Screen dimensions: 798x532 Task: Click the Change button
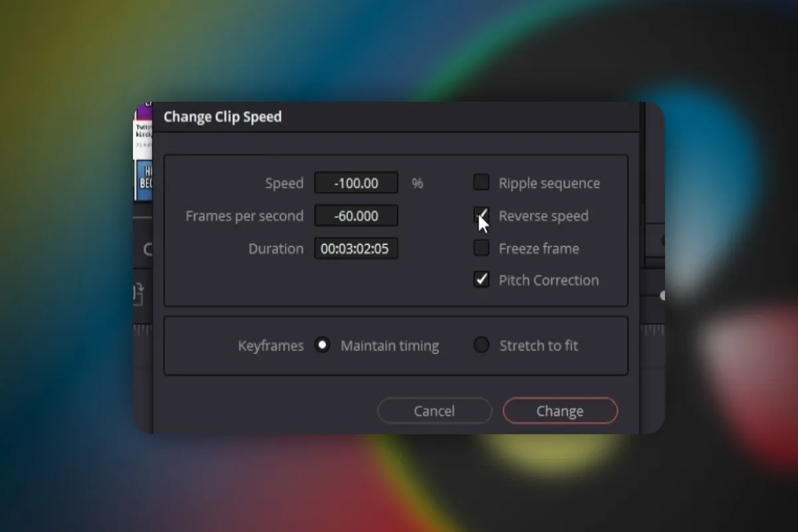tap(560, 411)
